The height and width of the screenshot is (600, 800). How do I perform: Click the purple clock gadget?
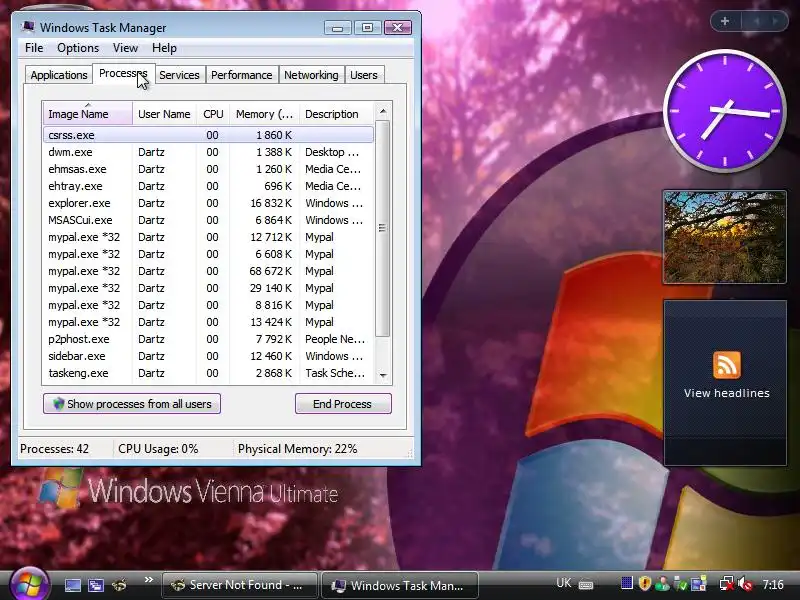click(x=724, y=111)
